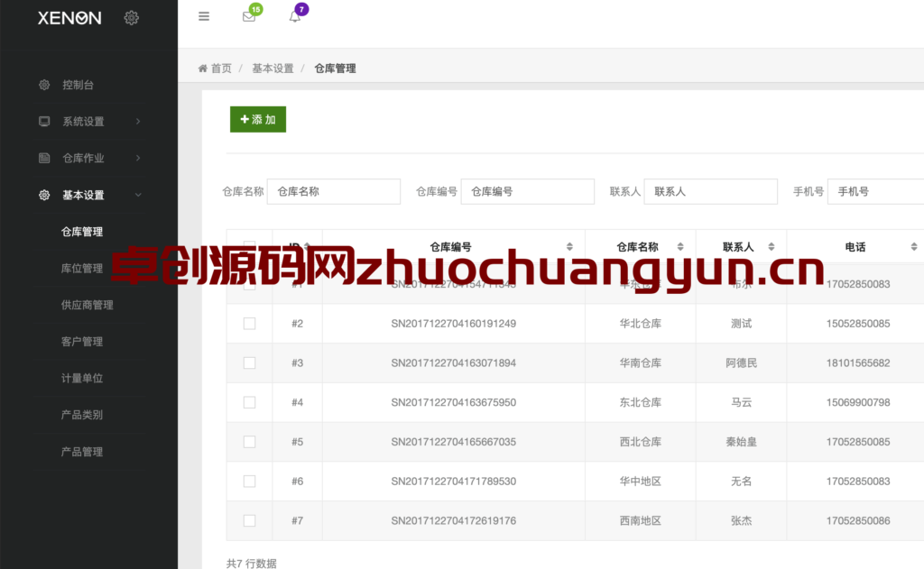The width and height of the screenshot is (924, 569).
Task: Sort by 联系人 column arrows
Action: pyautogui.click(x=771, y=247)
